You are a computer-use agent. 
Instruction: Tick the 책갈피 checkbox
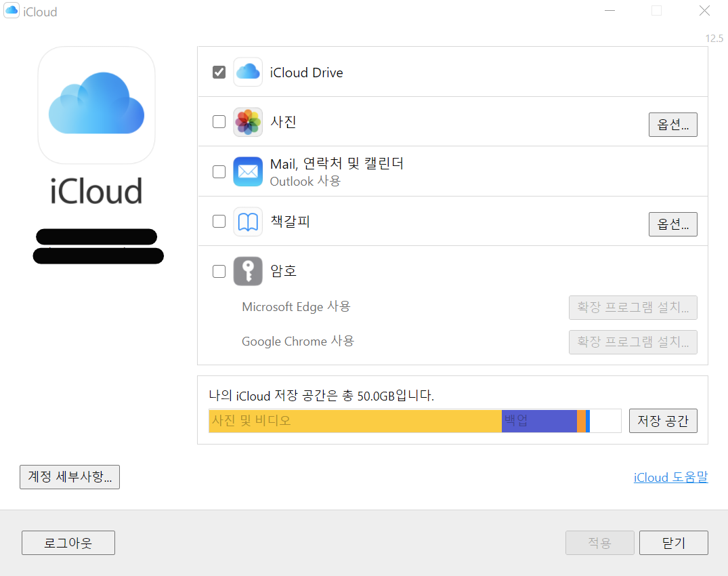point(219,221)
